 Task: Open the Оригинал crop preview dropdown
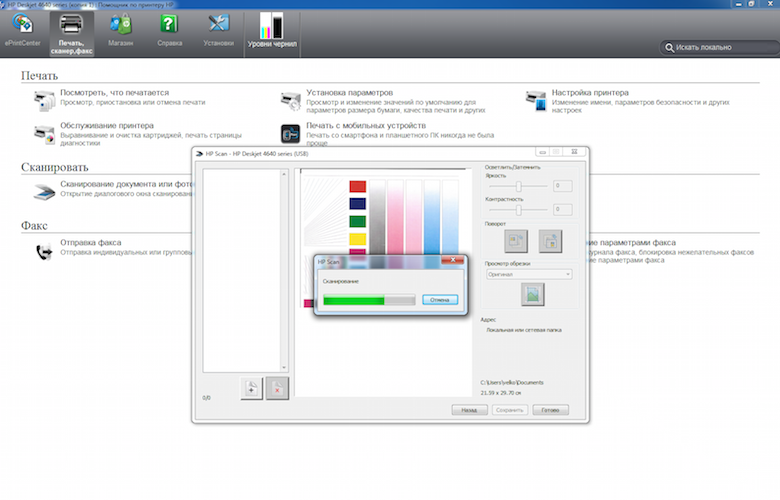(529, 274)
